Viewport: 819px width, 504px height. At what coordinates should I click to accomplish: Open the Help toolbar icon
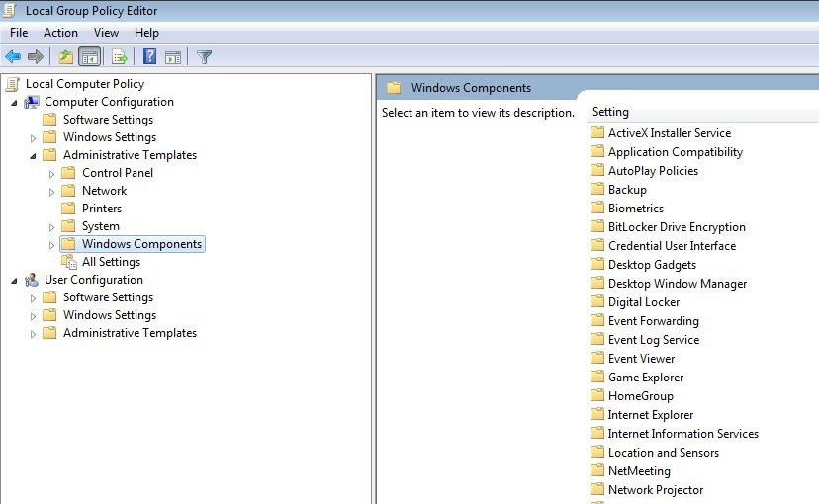click(150, 56)
